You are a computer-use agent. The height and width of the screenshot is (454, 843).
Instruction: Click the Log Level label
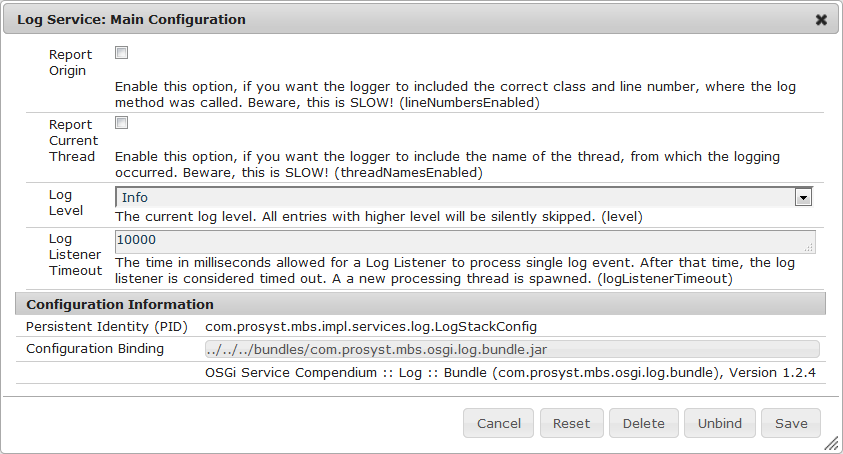(x=67, y=204)
